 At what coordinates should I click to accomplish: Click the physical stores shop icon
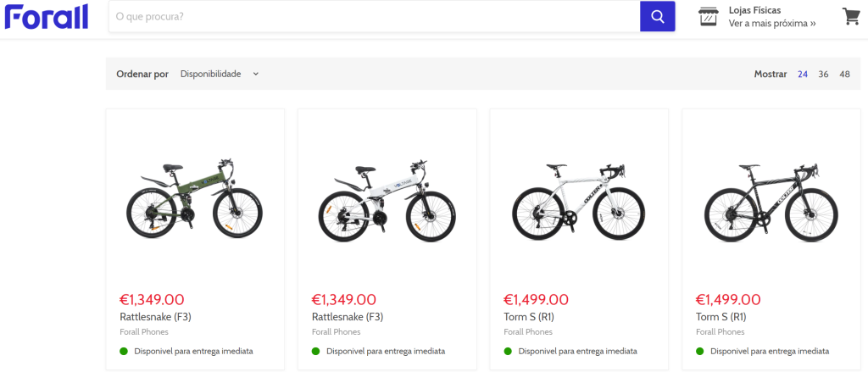coord(708,16)
